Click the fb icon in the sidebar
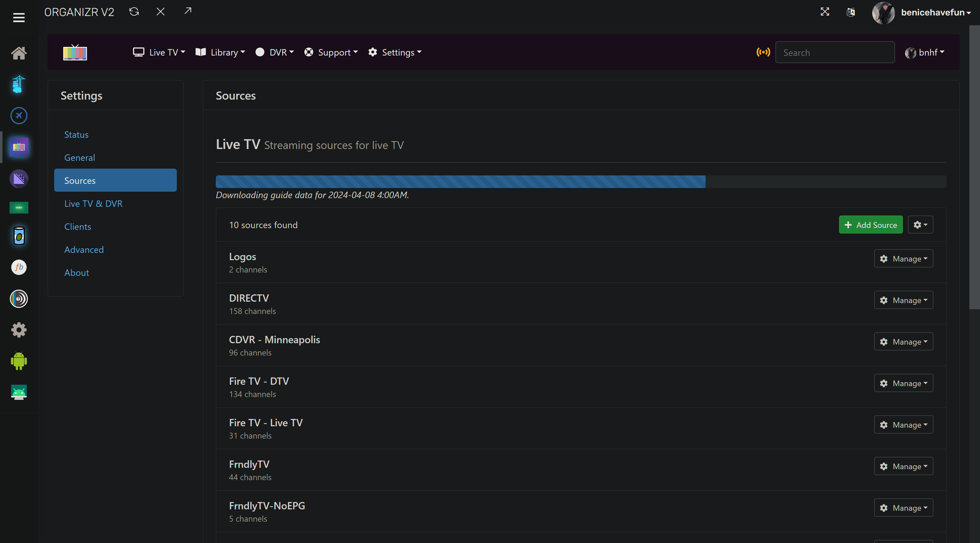 coord(19,267)
